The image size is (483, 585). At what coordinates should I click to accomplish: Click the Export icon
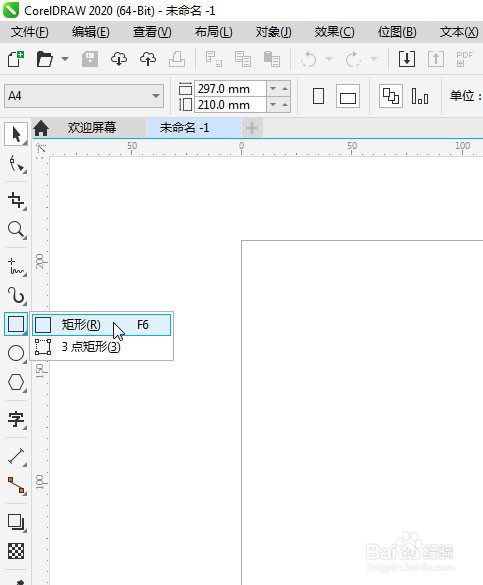click(x=436, y=59)
